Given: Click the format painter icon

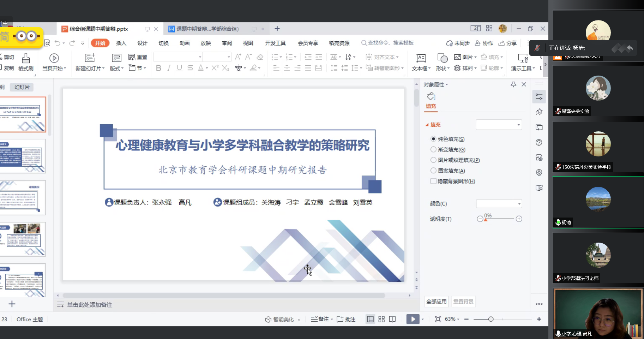Looking at the screenshot, I should [26, 58].
